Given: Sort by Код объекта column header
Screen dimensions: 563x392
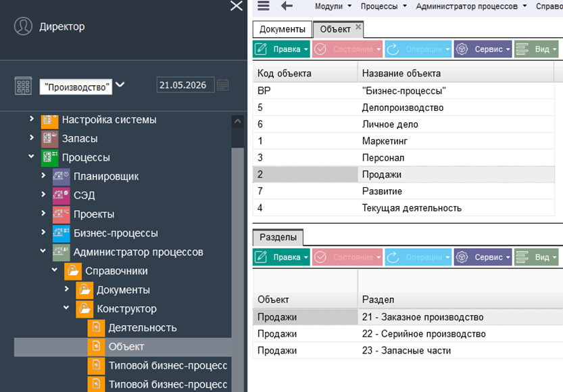Looking at the screenshot, I should tap(305, 73).
